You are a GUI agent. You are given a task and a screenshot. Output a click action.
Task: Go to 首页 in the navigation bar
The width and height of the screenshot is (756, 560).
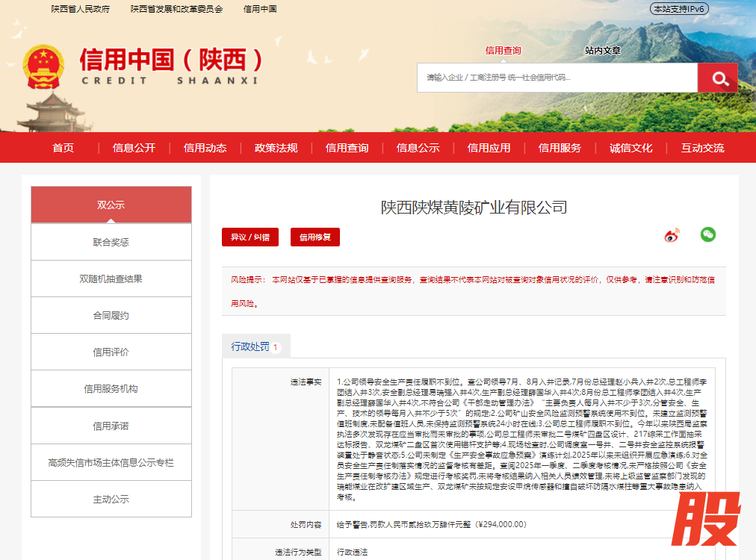[63, 148]
